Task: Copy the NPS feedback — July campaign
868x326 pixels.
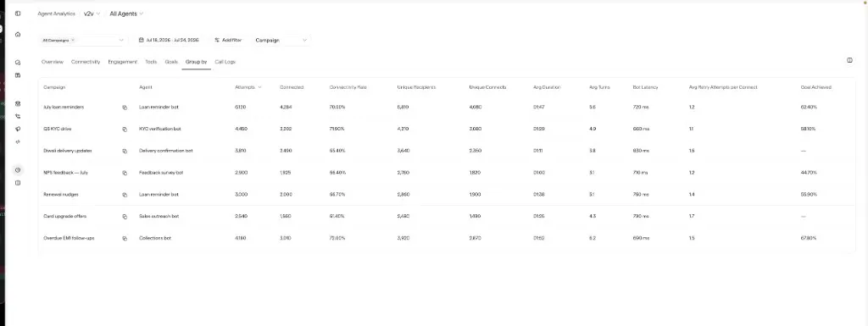Action: click(x=125, y=173)
